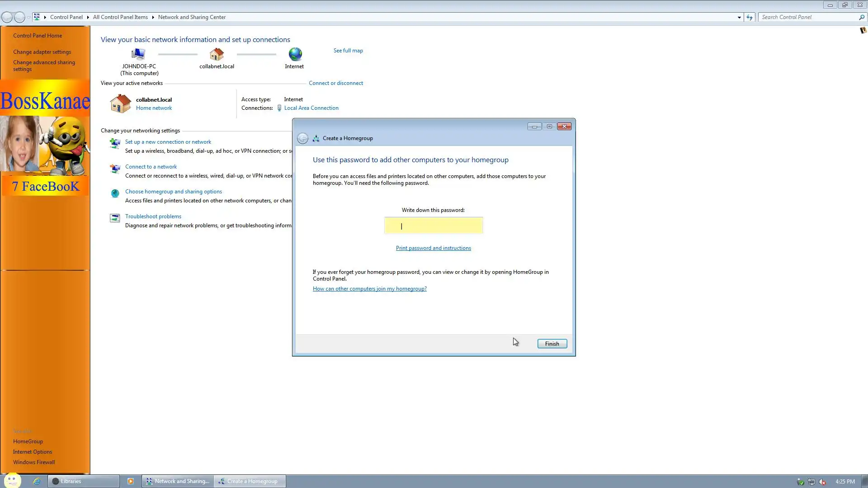
Task: Click the Internet globe icon
Action: [x=295, y=54]
